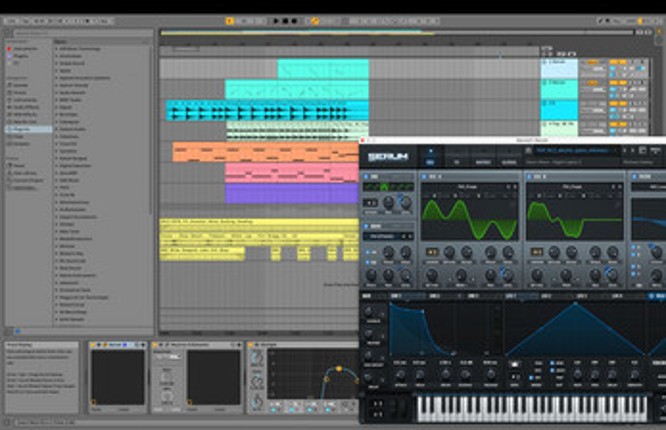Click the yellow EQ curve point in device view
The image size is (666, 430).
[339, 369]
